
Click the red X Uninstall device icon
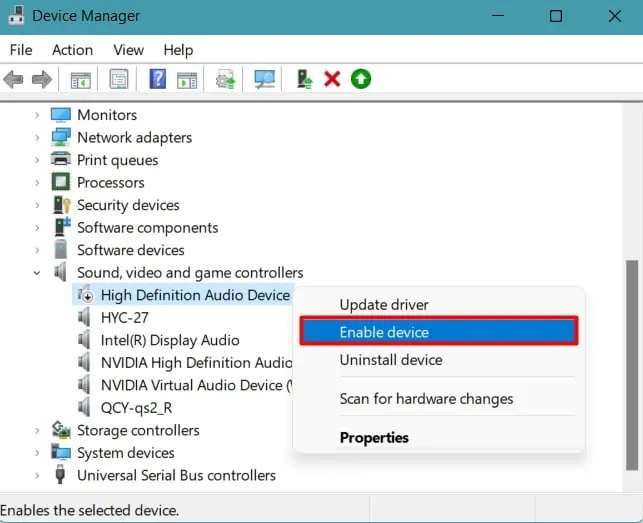tap(332, 79)
